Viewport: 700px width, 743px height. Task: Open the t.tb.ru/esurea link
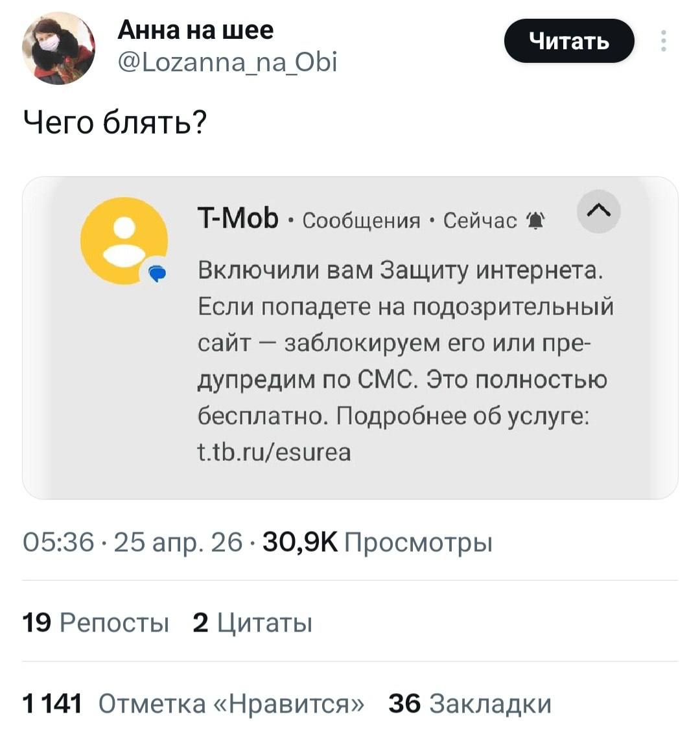point(274,451)
